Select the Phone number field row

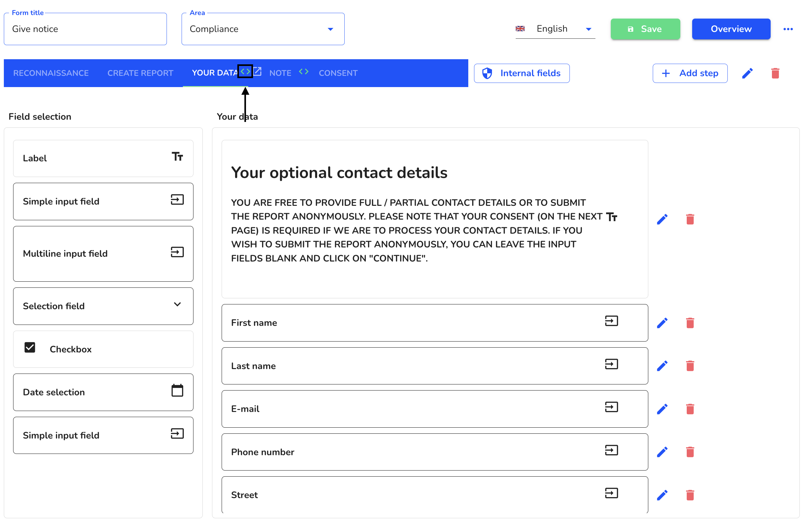tap(435, 452)
